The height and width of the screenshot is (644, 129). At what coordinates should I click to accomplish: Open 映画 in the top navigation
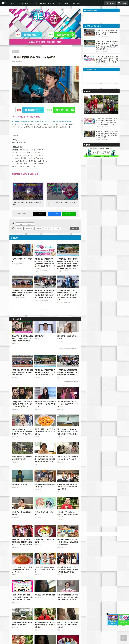pyautogui.click(x=45, y=3)
